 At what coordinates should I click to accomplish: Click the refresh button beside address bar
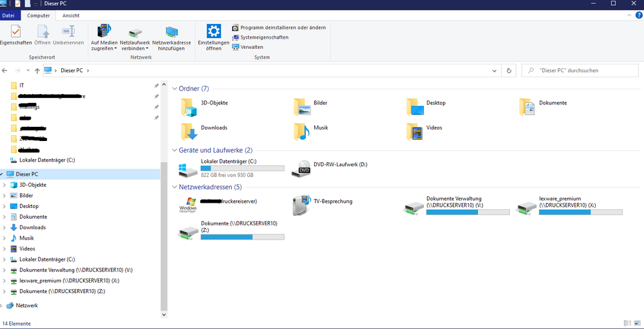point(509,70)
